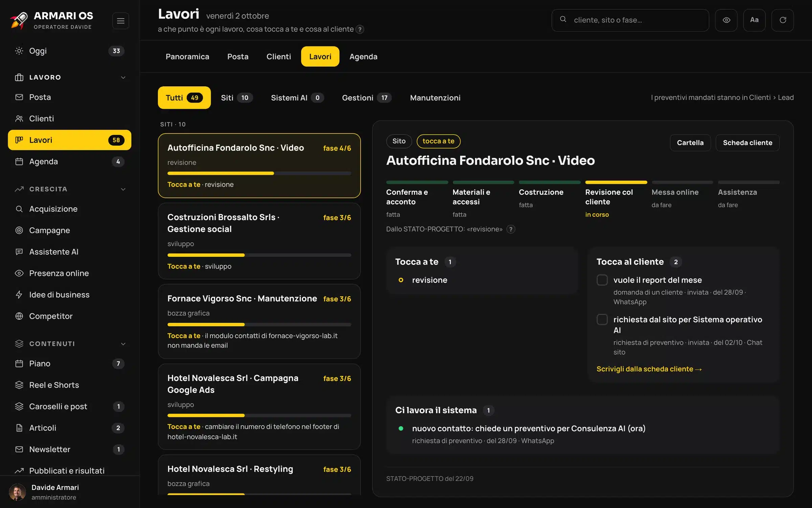This screenshot has width=812, height=508.
Task: Open Reel e Shorts layers icon
Action: coord(19,385)
